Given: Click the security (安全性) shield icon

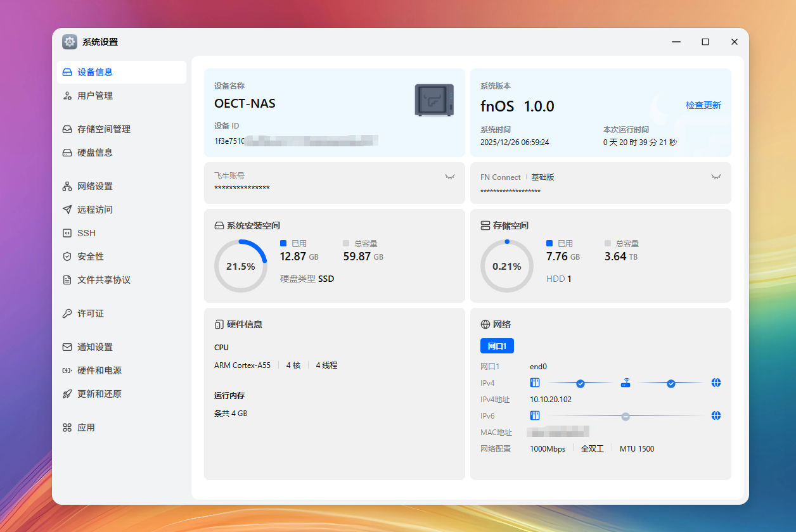Looking at the screenshot, I should coord(67,256).
